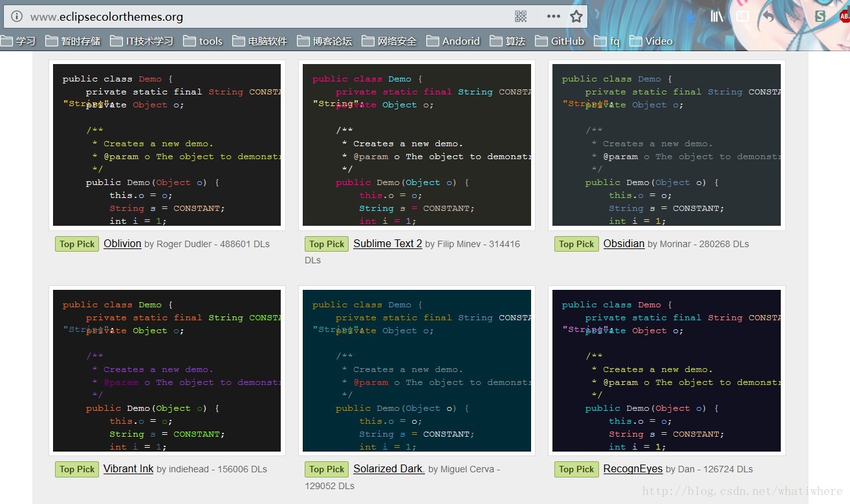Image resolution: width=850 pixels, height=504 pixels.
Task: Open the IT技术学习 bookmarks folder
Action: click(x=142, y=41)
